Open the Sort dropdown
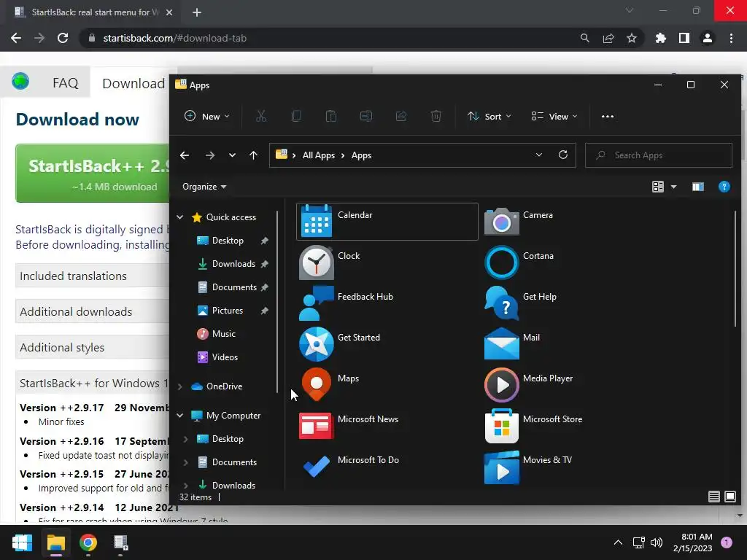The width and height of the screenshot is (747, 560). coord(489,116)
